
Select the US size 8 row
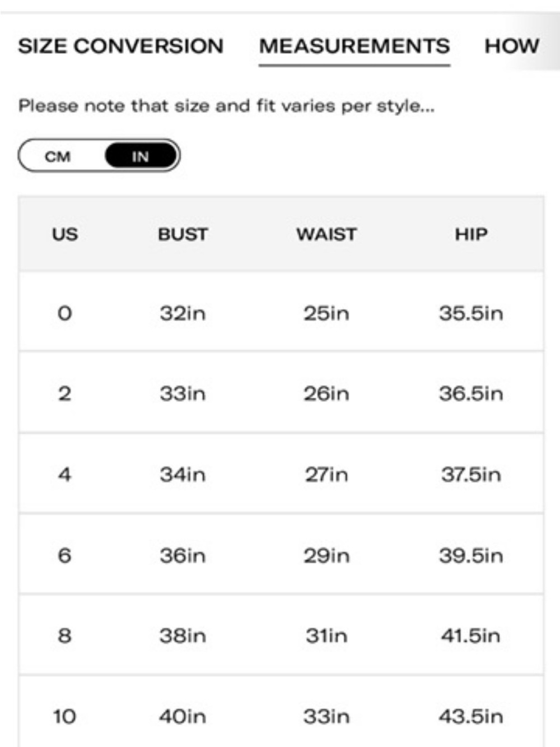[281, 635]
